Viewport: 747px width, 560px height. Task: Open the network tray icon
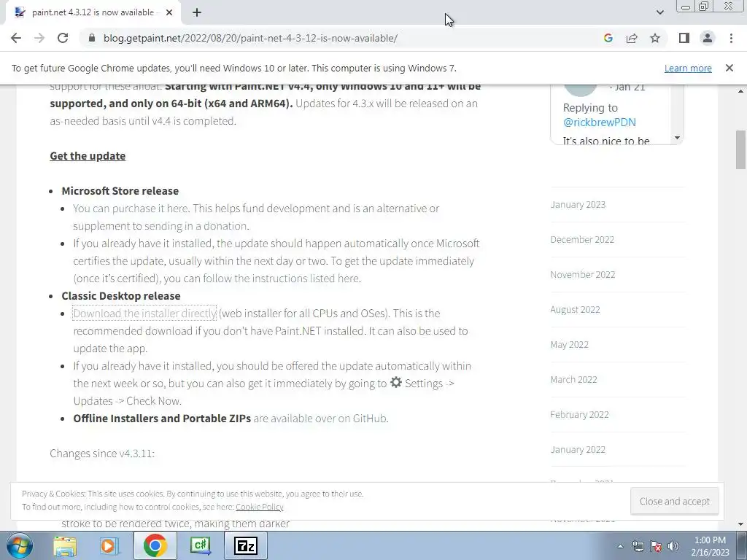pos(638,546)
